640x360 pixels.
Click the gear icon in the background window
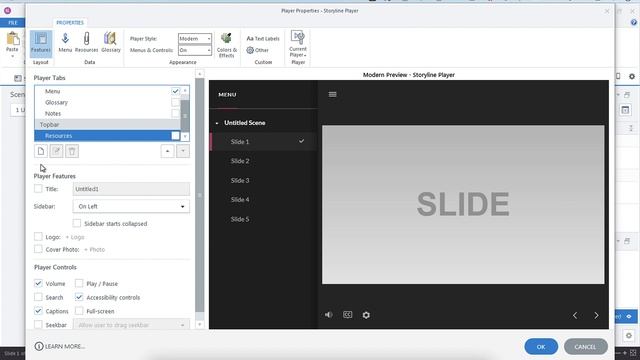632,76
